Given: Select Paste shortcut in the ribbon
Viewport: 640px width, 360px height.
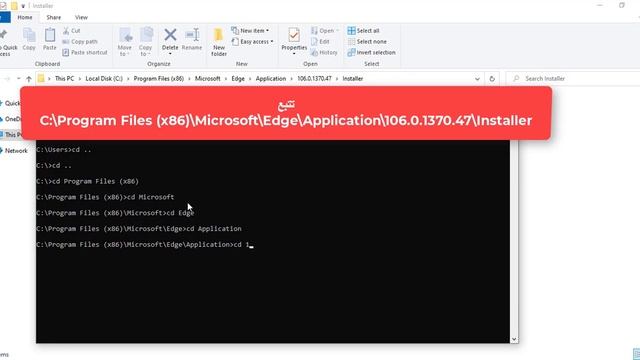Looking at the screenshot, I should pos(85,53).
